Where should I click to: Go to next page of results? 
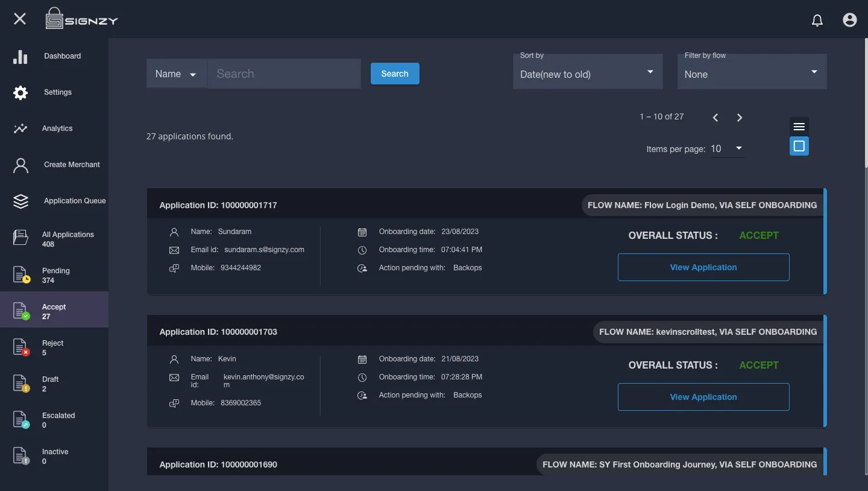pyautogui.click(x=740, y=118)
